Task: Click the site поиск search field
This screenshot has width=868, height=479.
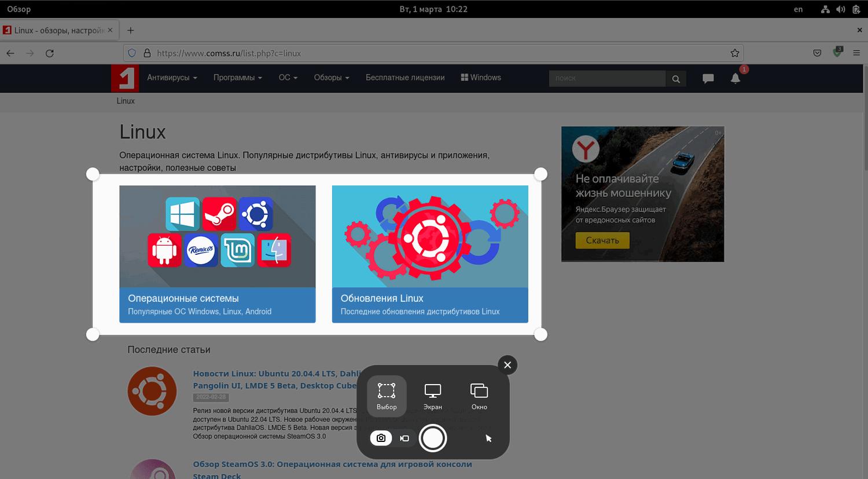Action: pyautogui.click(x=607, y=78)
